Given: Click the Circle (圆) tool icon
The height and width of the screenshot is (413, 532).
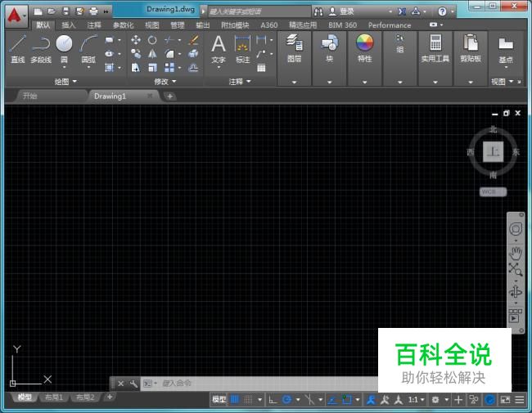Looking at the screenshot, I should click(x=64, y=44).
